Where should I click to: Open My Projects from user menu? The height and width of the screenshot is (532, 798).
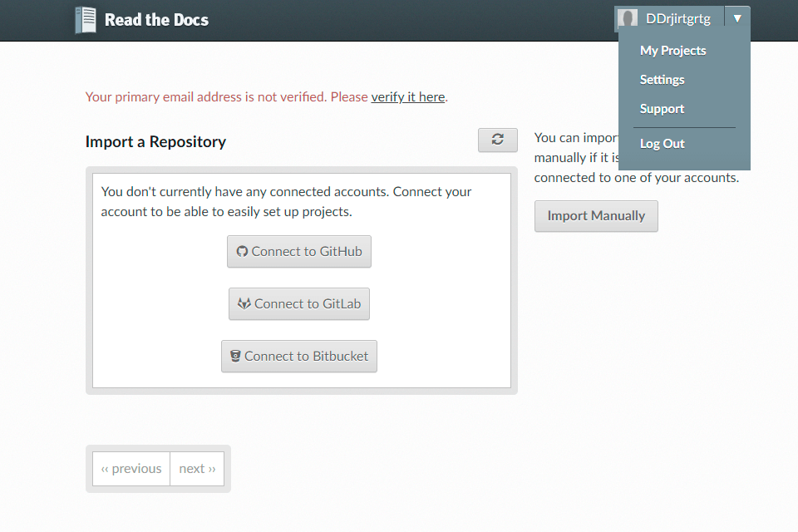click(x=672, y=51)
